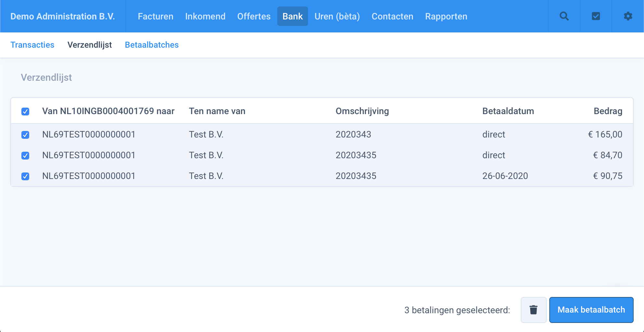Navigate to Contacten
The width and height of the screenshot is (644, 332).
point(392,17)
